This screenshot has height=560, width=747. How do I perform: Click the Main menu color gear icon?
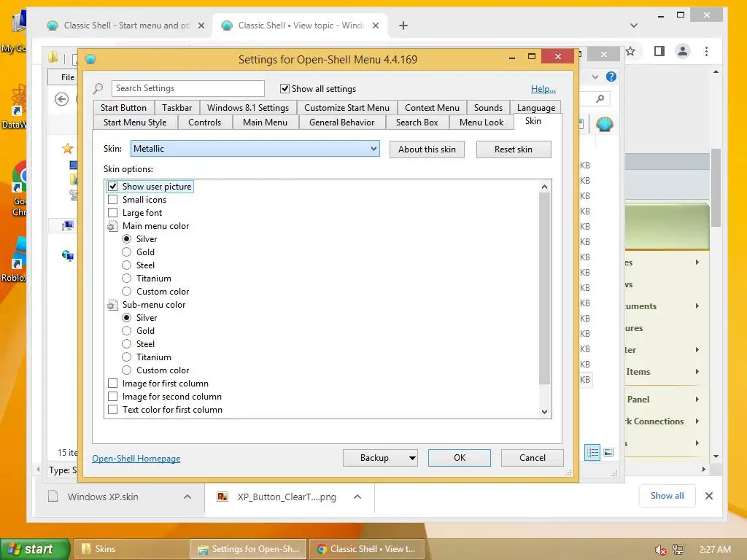click(x=112, y=226)
